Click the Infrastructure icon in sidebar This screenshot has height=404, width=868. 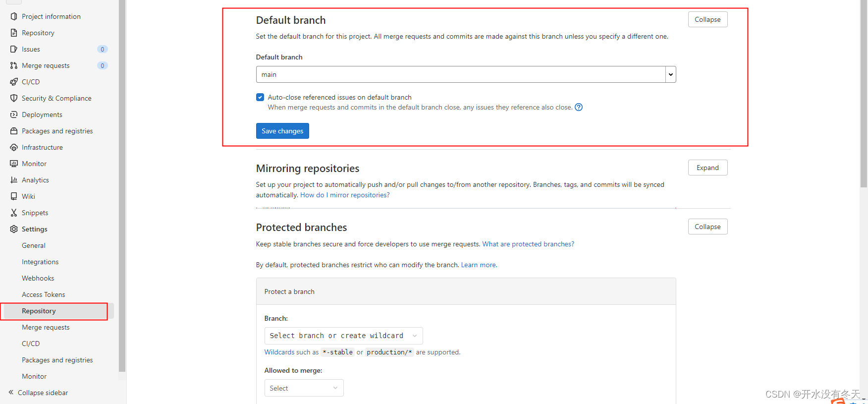[x=14, y=147]
